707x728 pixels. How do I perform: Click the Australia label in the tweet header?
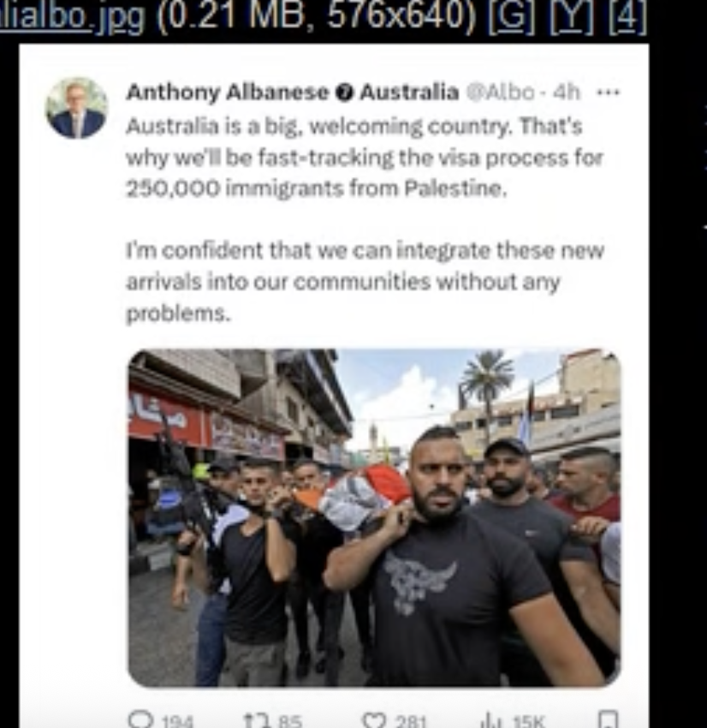tap(409, 92)
